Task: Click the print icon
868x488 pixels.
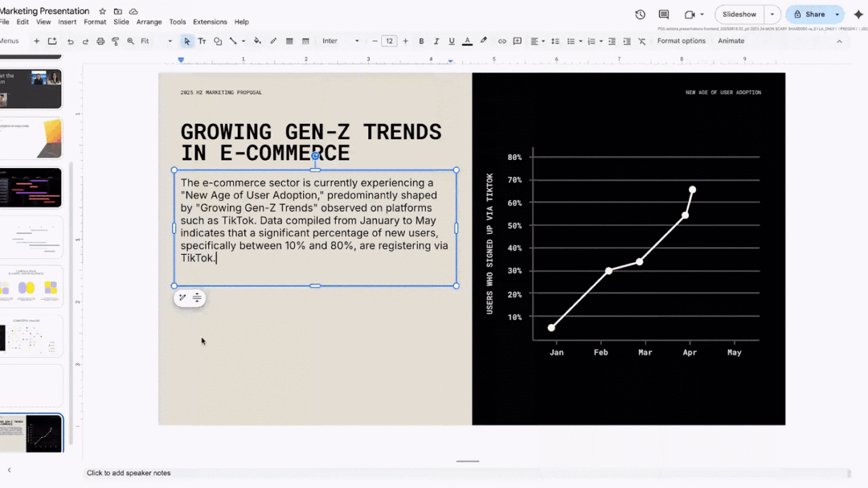Action: [100, 41]
